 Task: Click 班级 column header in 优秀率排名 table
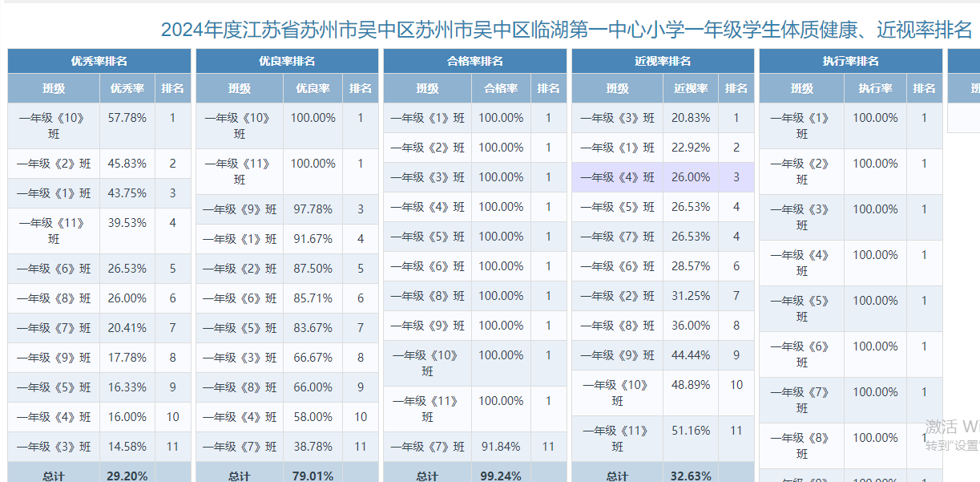(54, 88)
